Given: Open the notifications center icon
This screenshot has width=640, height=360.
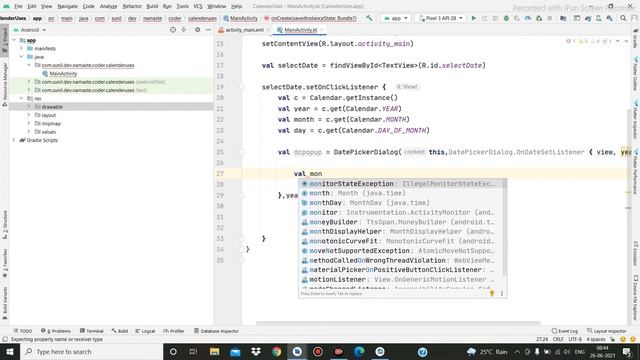Looking at the screenshot, I should (627, 351).
